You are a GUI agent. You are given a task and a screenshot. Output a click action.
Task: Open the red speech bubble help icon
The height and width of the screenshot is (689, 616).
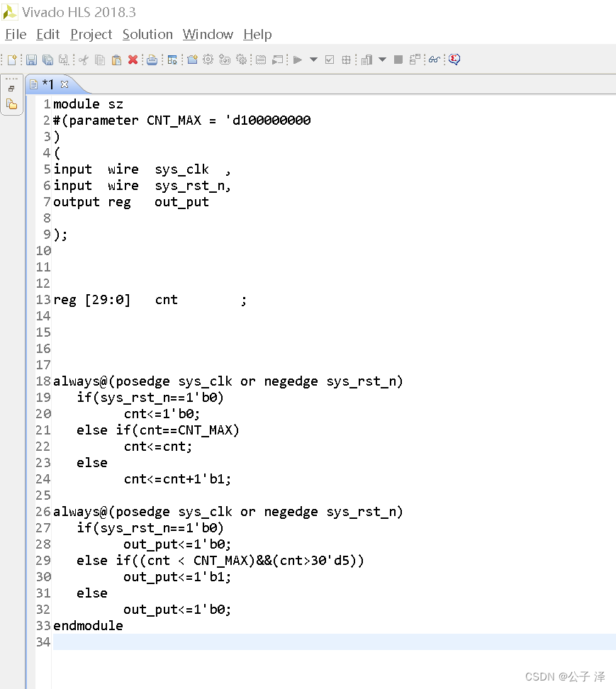click(454, 60)
